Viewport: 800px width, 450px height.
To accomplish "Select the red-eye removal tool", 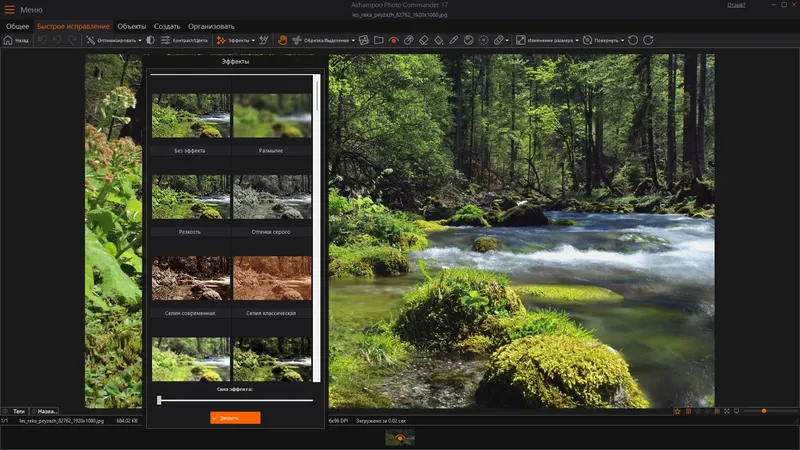I will point(393,40).
